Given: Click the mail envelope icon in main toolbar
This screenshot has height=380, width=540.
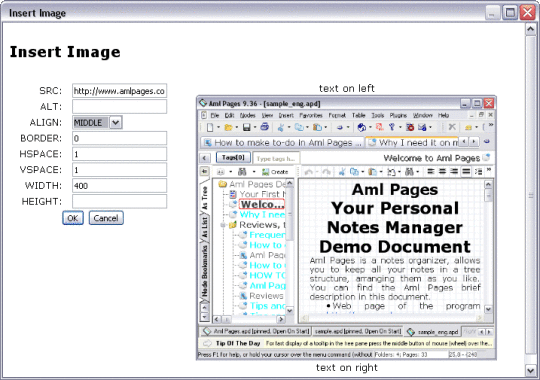Looking at the screenshot, I should click(422, 127).
